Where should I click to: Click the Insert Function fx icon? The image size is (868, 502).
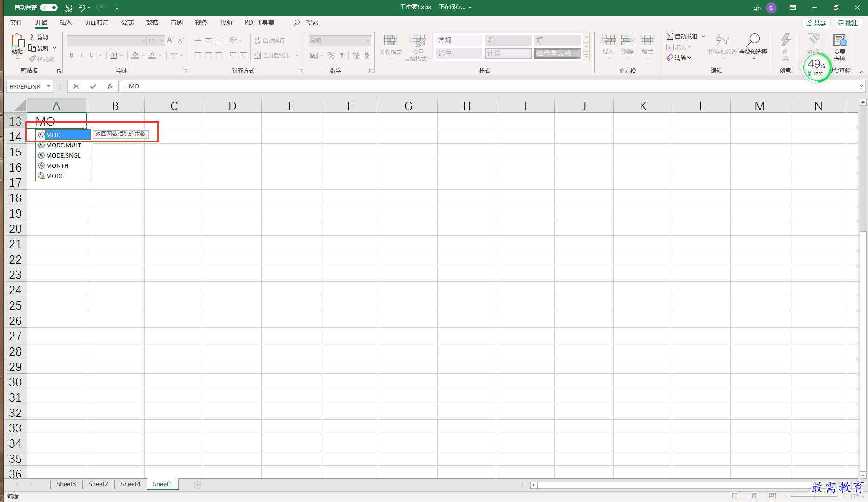point(110,86)
